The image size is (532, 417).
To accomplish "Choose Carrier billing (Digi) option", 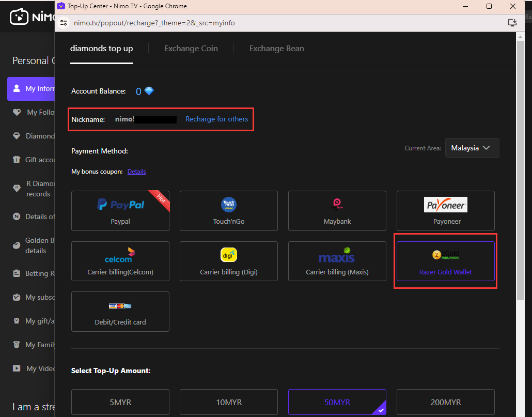I will (x=229, y=261).
